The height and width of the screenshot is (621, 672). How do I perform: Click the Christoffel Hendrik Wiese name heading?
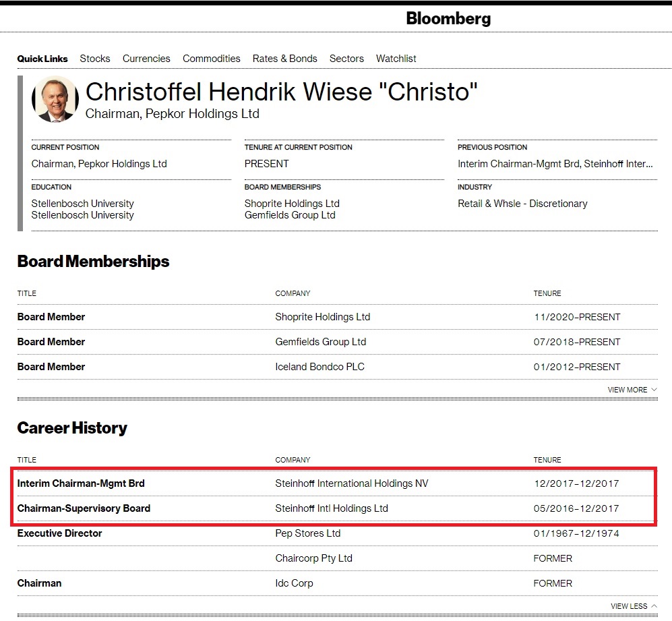coord(282,91)
